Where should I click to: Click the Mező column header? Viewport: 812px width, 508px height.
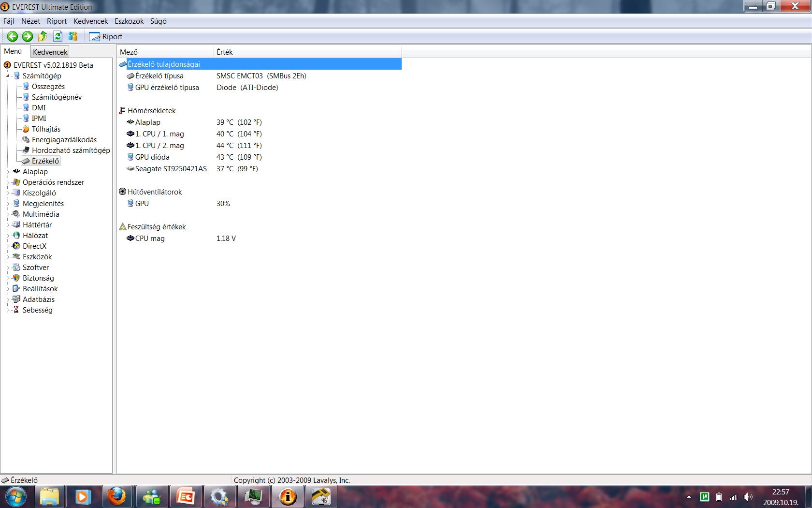coord(165,52)
